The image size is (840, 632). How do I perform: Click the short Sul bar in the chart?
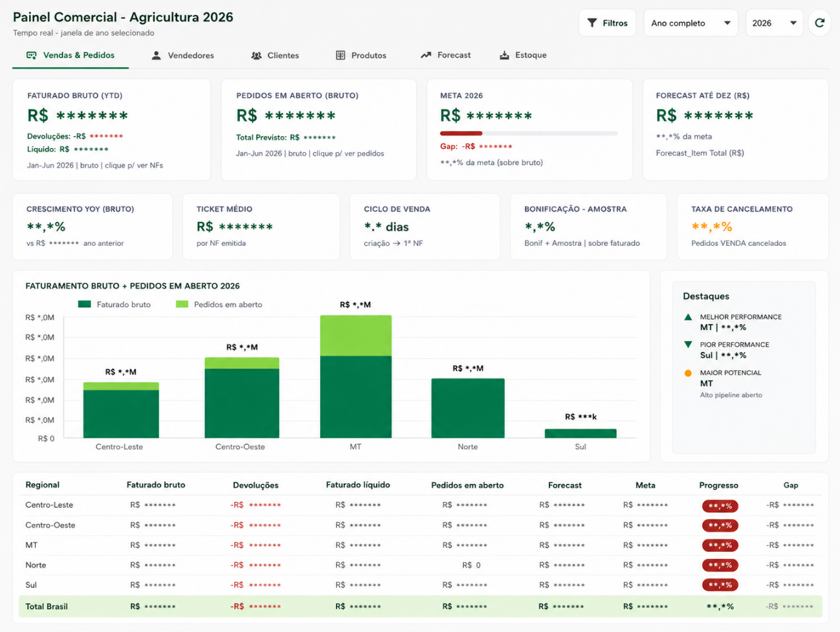click(x=580, y=433)
